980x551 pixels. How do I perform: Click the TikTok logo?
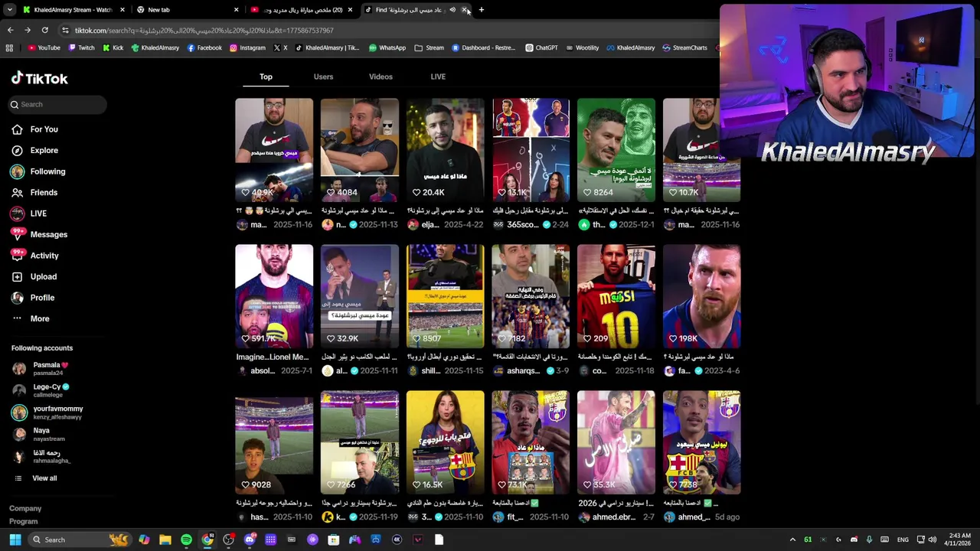[x=40, y=78]
